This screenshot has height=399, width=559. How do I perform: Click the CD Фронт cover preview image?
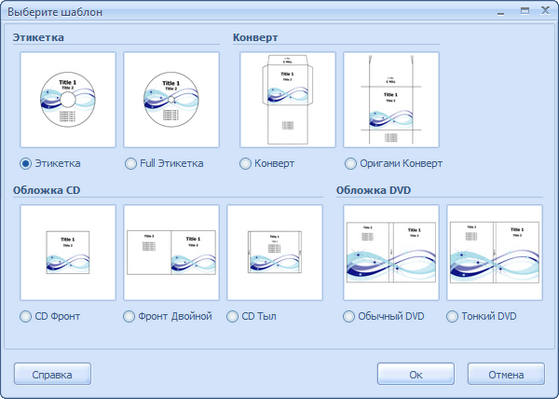click(68, 252)
